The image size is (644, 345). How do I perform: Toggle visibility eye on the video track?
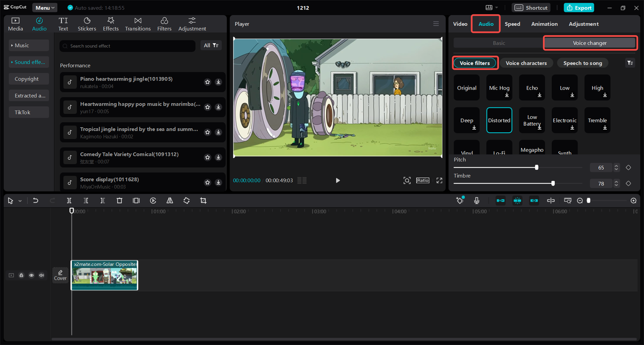click(31, 275)
